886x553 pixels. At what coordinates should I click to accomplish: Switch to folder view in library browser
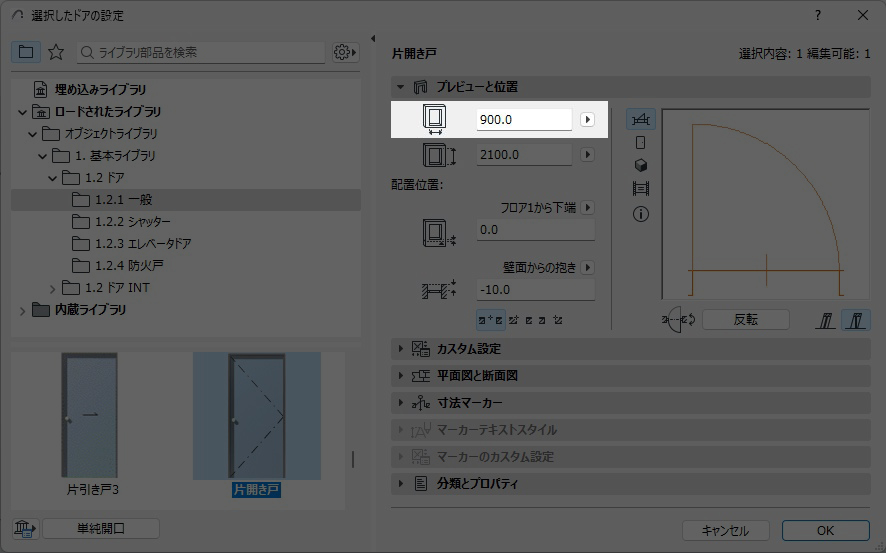coord(26,52)
